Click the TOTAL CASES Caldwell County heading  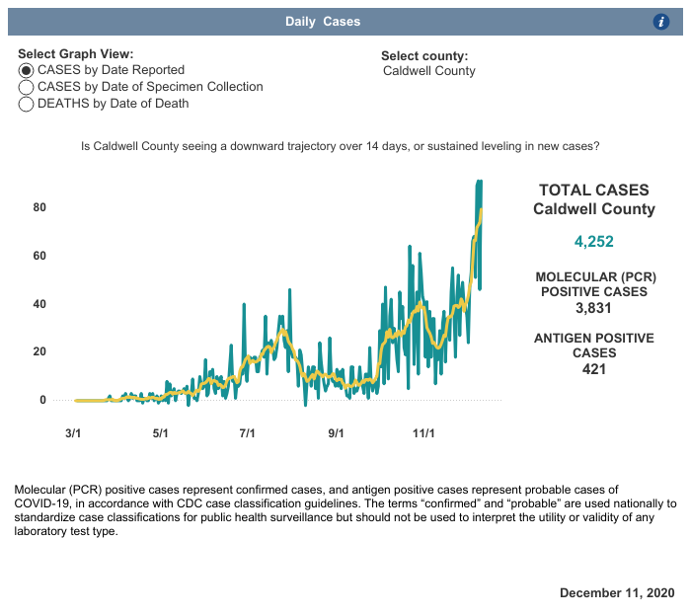pyautogui.click(x=593, y=199)
